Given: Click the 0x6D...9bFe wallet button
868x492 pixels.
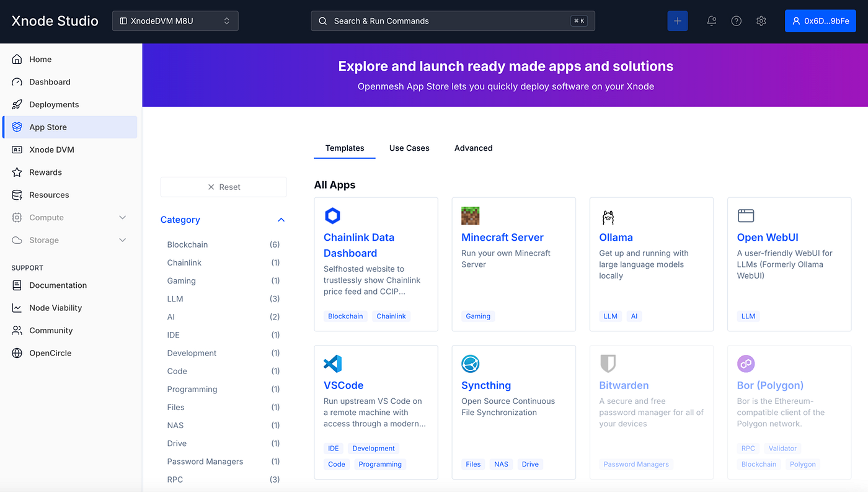Looking at the screenshot, I should (820, 21).
